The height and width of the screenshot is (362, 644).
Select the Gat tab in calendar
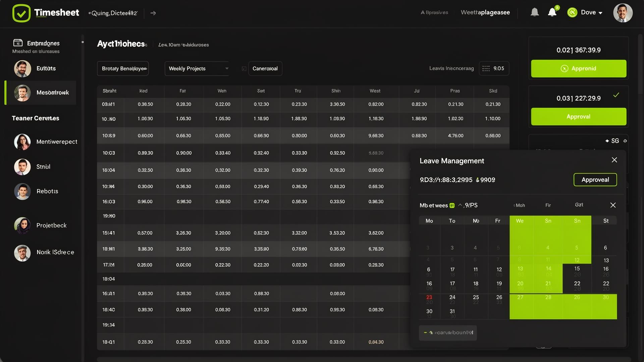[x=579, y=205]
